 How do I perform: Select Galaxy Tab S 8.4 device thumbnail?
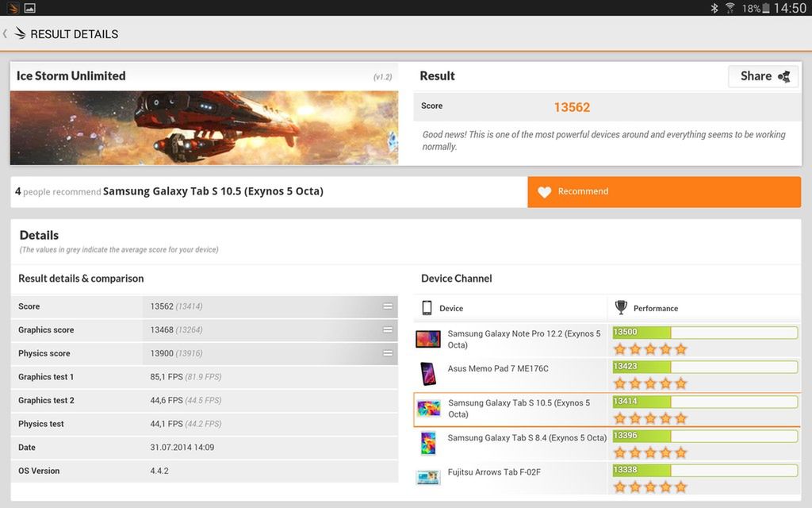pyautogui.click(x=428, y=443)
